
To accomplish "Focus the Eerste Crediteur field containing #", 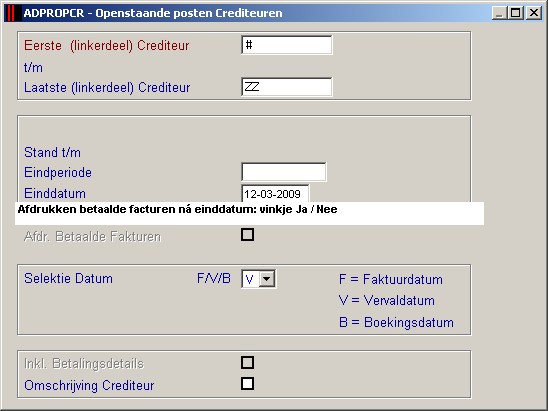I will (287, 45).
